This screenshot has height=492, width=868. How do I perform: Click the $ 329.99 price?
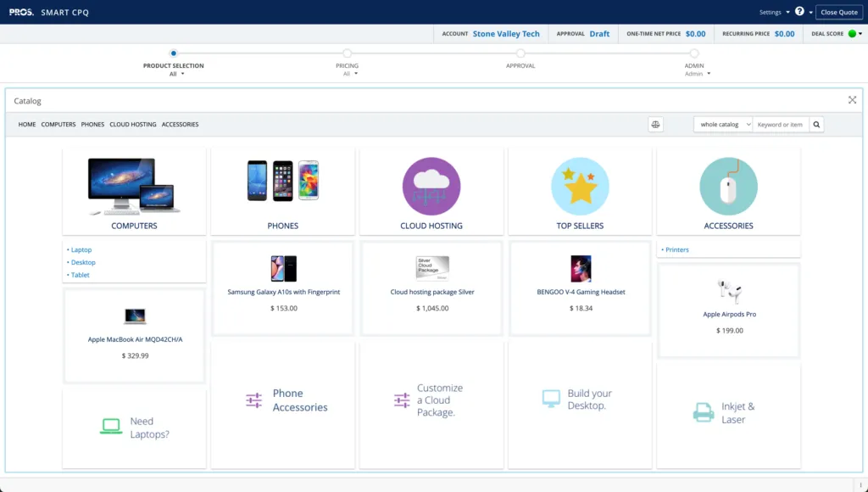[x=135, y=356]
